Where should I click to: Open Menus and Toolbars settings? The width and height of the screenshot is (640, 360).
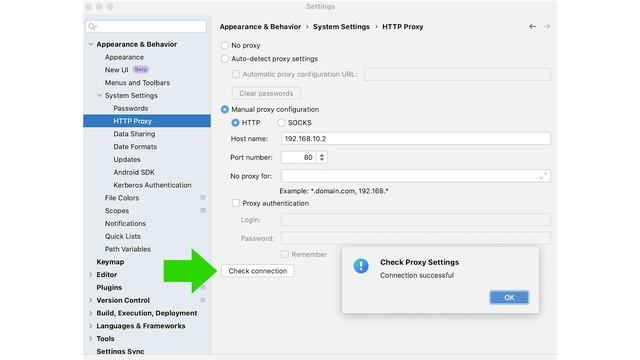pos(137,82)
